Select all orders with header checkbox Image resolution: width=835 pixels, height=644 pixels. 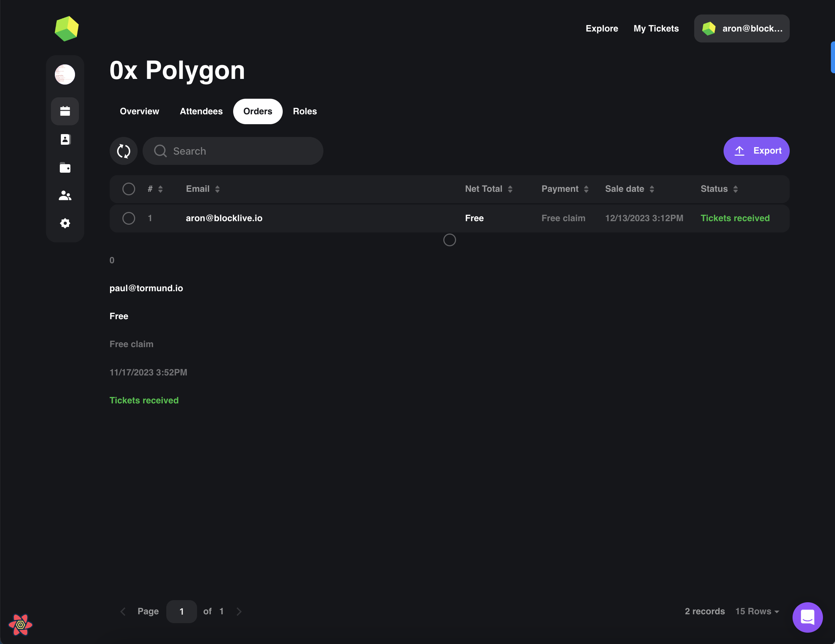129,189
